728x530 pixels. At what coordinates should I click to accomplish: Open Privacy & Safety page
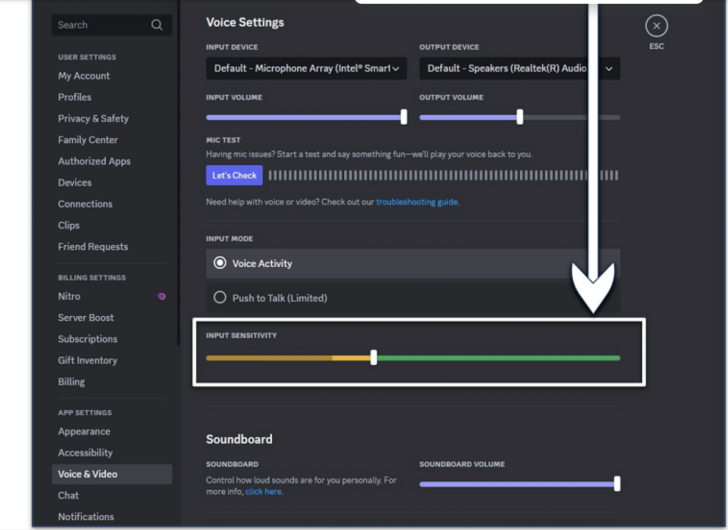[93, 119]
